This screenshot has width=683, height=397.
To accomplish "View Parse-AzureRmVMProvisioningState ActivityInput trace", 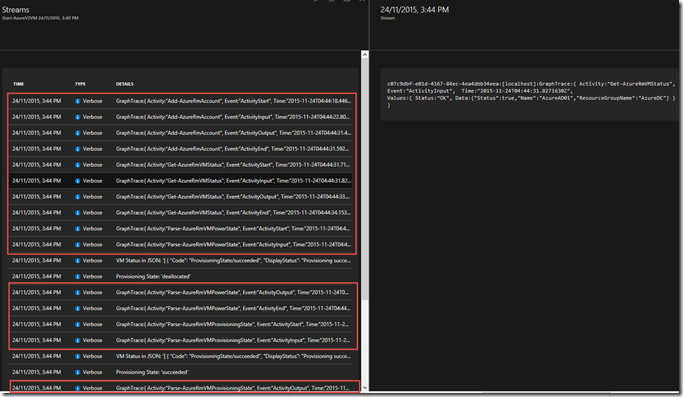I will tap(180, 340).
